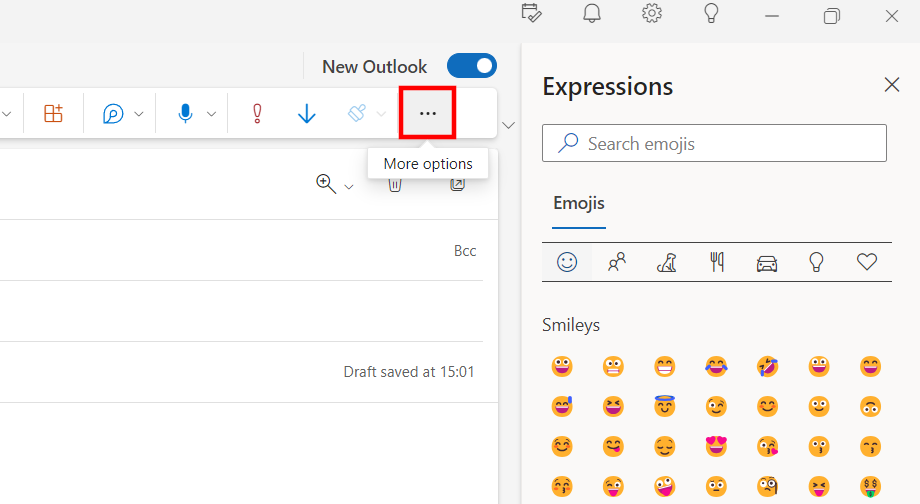The height and width of the screenshot is (504, 920).
Task: Open the tips lightbulb in title bar
Action: 711,13
